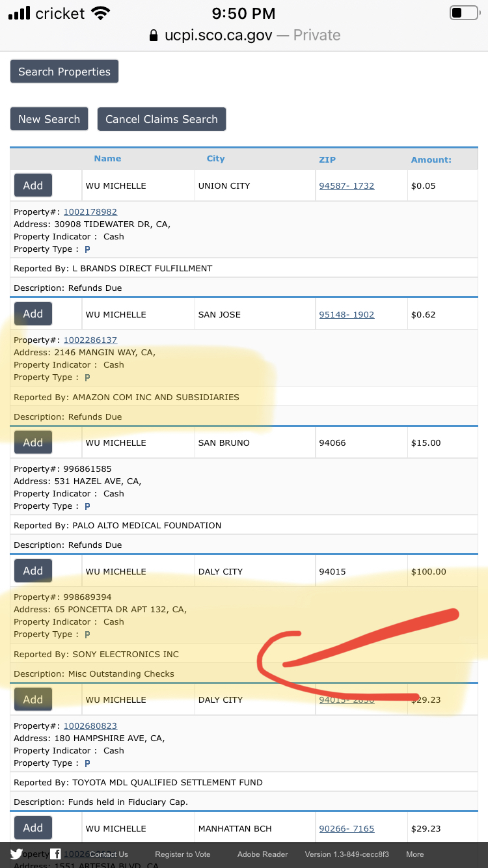Image resolution: width=488 pixels, height=868 pixels.
Task: Tap the ucpi.sco.ca.gov address bar
Action: [x=244, y=35]
